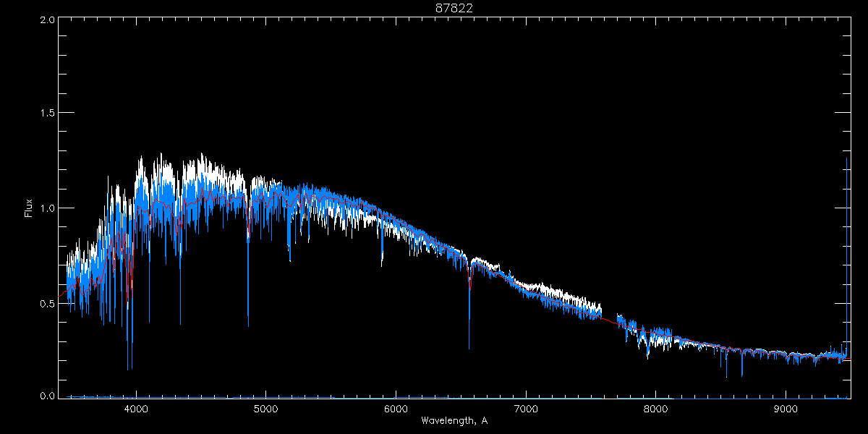Pick the 0.5 flux tick label
Screen dimensions: 868x434
pos(47,303)
